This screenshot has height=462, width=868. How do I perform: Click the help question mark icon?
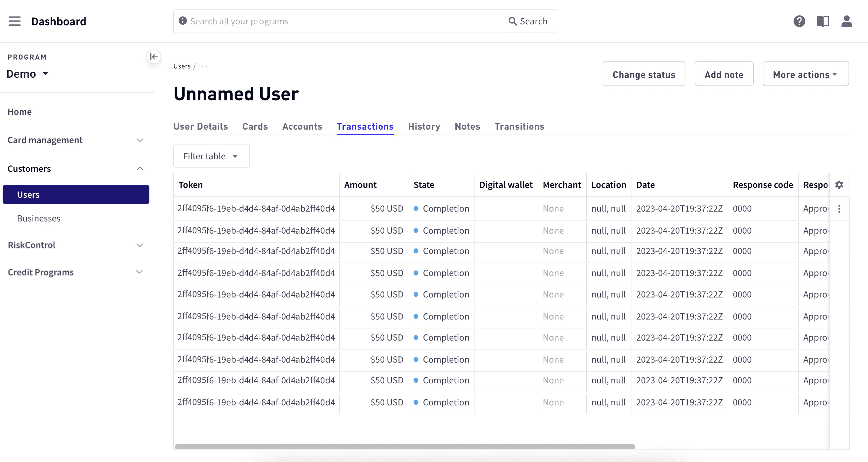[x=799, y=21]
